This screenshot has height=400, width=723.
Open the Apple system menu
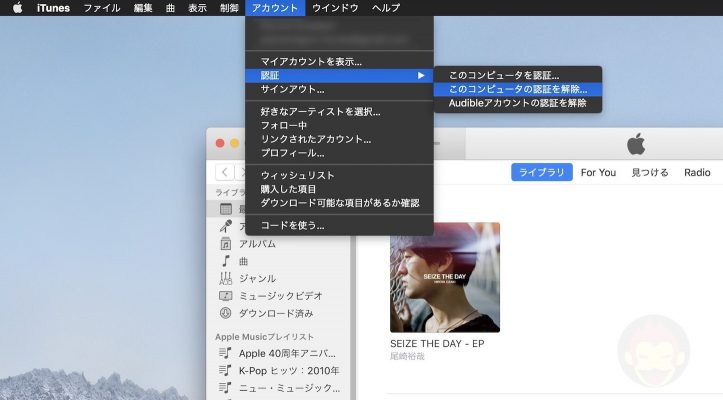(x=18, y=8)
